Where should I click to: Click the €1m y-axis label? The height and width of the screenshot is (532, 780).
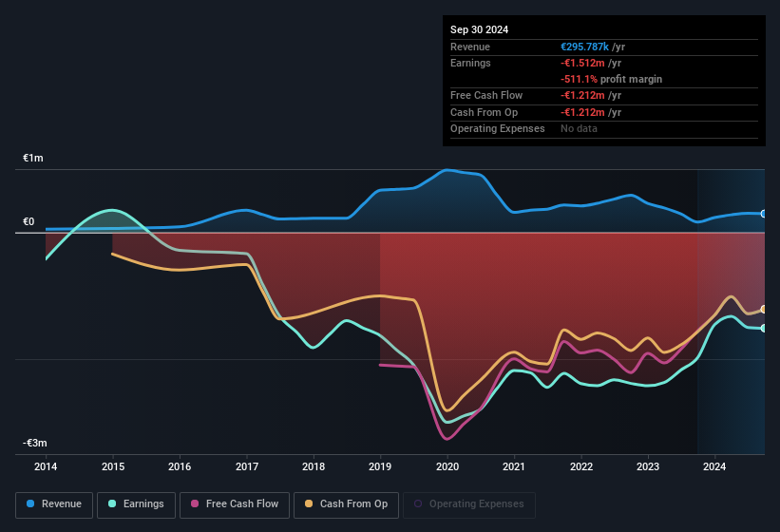pos(33,158)
